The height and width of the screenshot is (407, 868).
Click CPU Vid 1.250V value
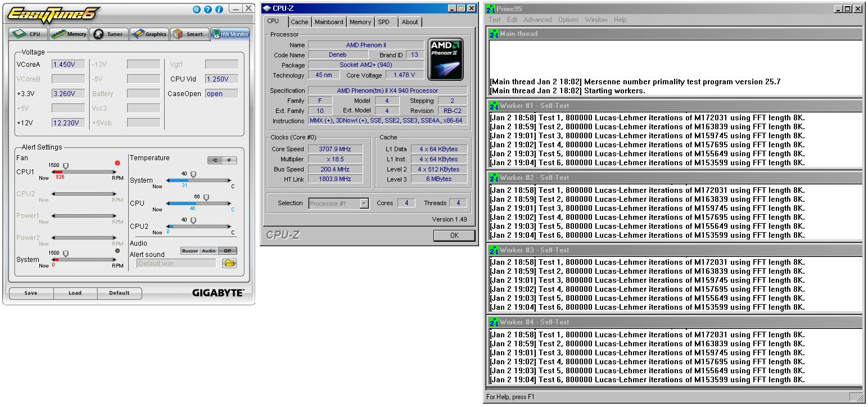221,79
